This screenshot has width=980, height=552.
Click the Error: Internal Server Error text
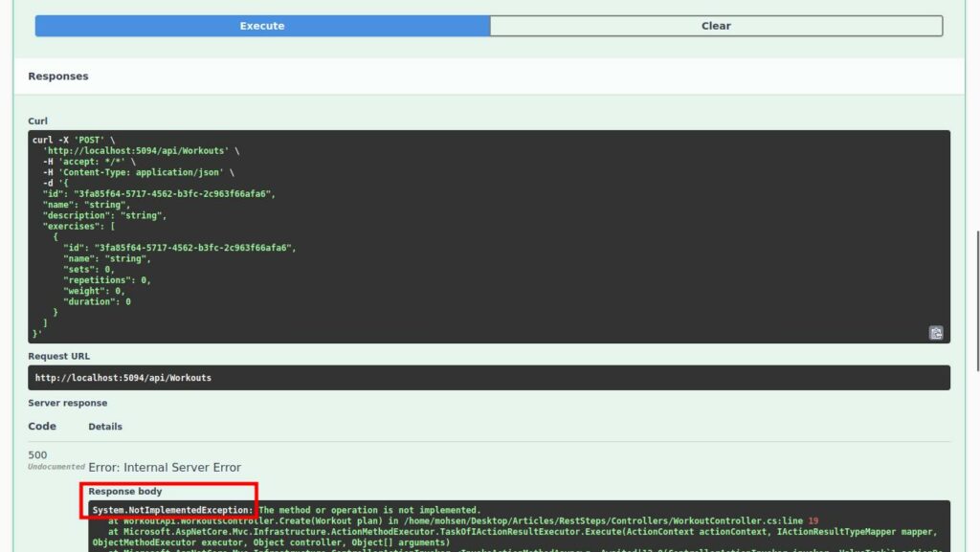165,468
